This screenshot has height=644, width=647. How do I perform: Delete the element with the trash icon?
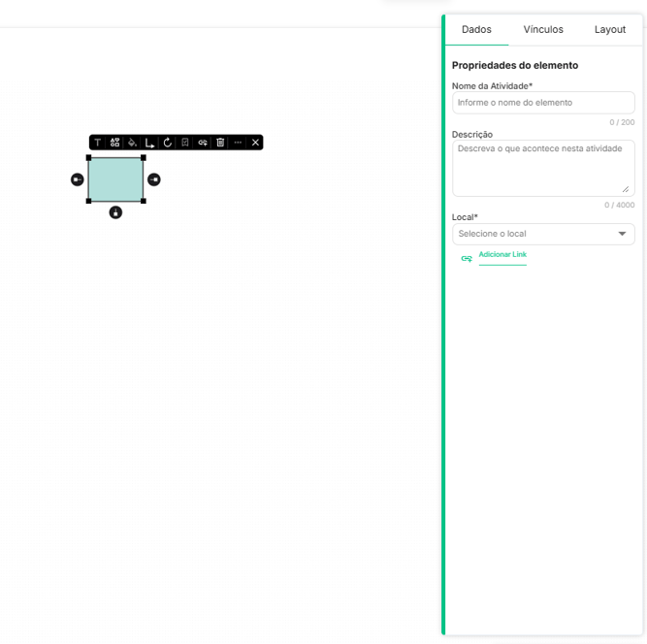coord(220,143)
